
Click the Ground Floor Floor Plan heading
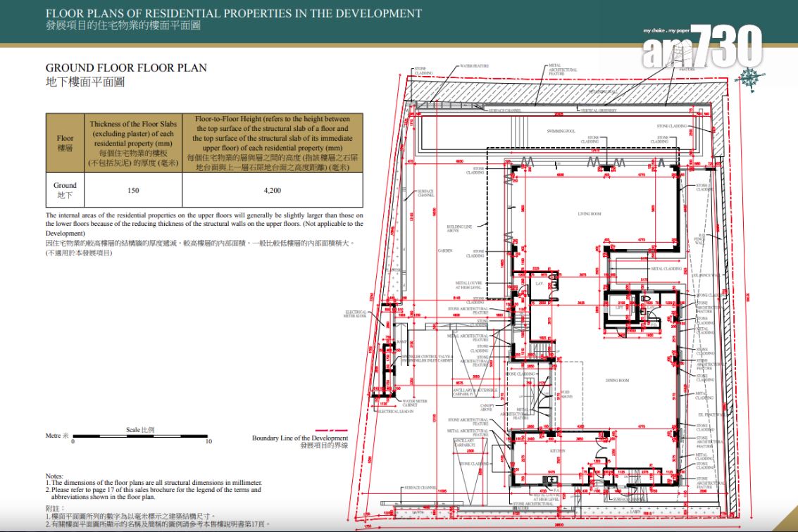click(126, 68)
